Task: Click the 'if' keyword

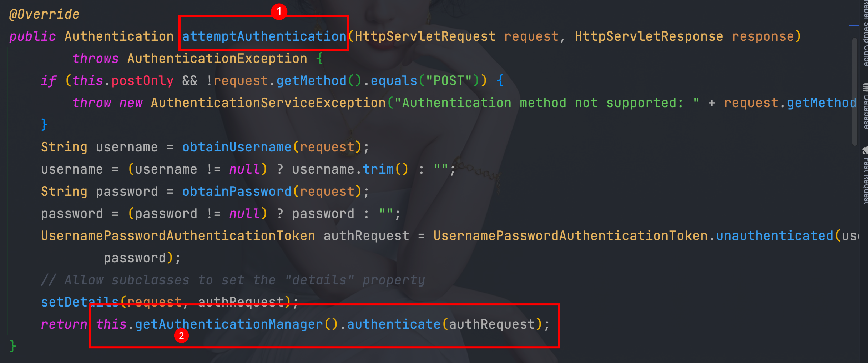Action: (x=49, y=81)
